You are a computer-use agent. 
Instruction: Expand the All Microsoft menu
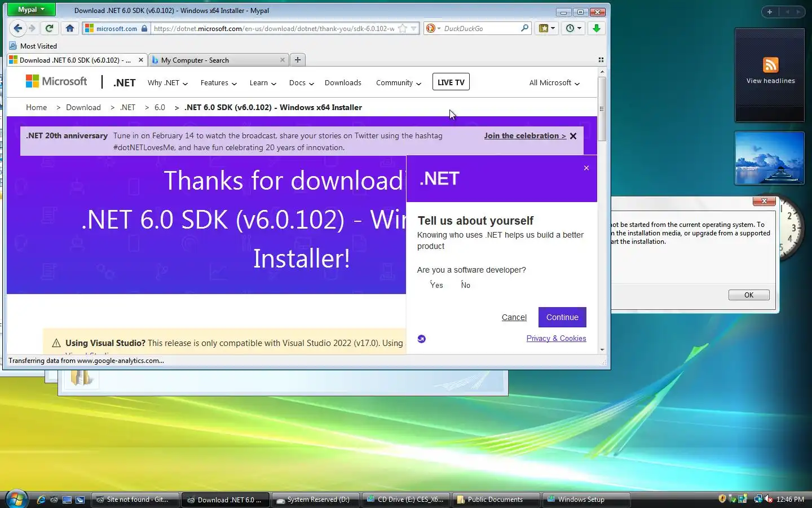(x=554, y=83)
